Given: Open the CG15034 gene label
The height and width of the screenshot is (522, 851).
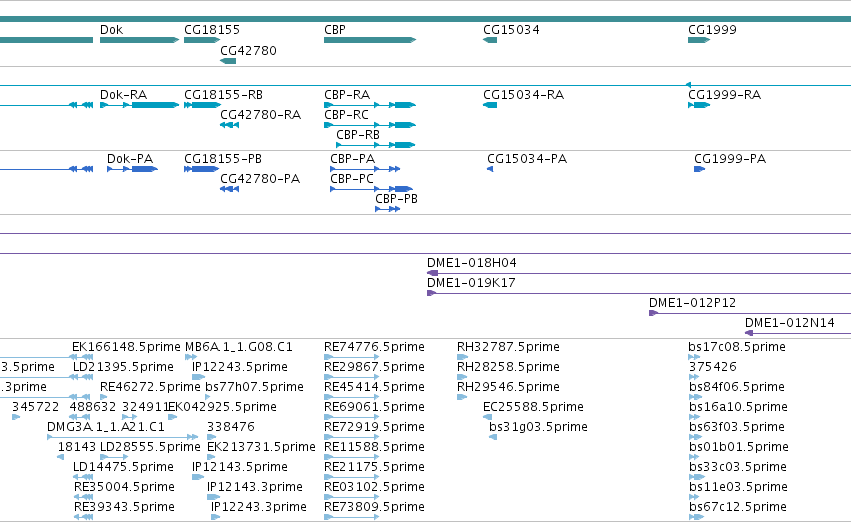Looking at the screenshot, I should click(x=511, y=30).
